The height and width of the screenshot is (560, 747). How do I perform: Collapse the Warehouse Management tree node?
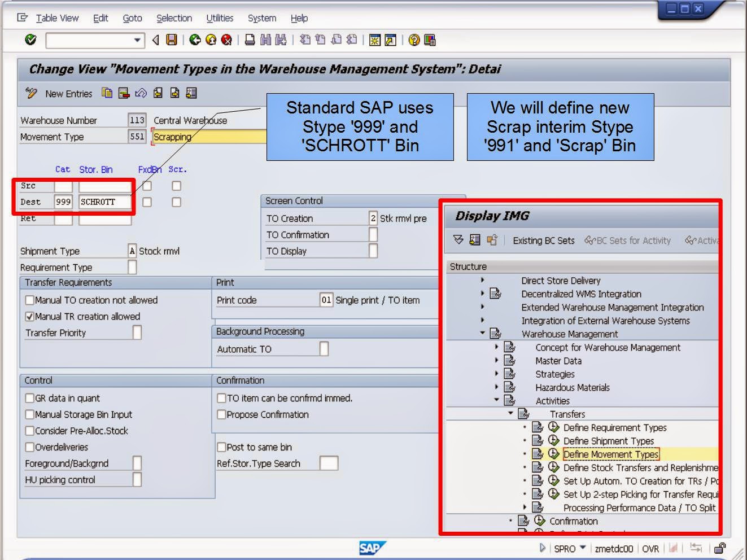[x=483, y=333]
